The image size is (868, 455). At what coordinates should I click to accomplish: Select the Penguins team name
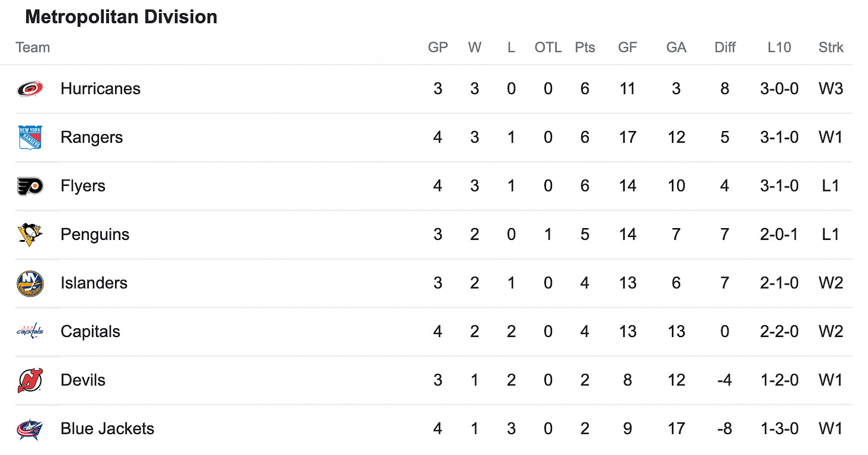pos(95,235)
